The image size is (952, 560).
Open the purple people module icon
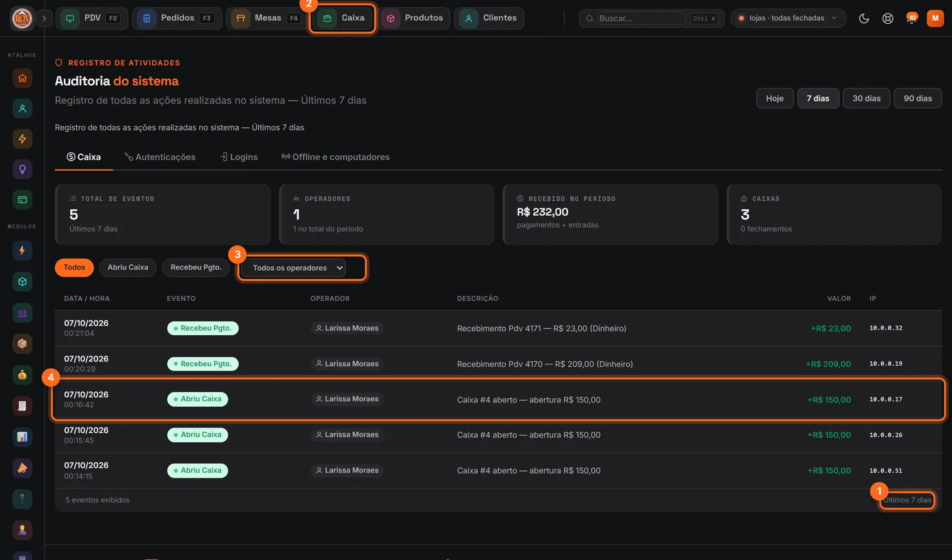coord(22,313)
